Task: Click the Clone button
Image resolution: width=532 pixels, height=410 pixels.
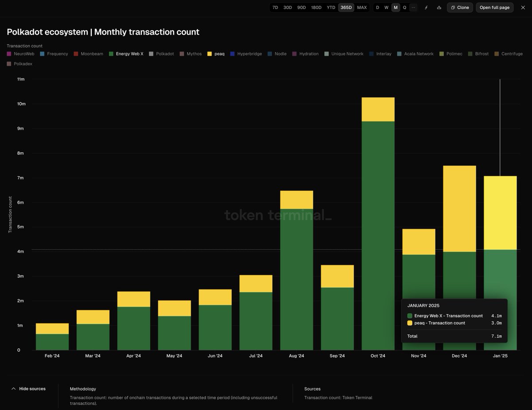Action: point(460,8)
